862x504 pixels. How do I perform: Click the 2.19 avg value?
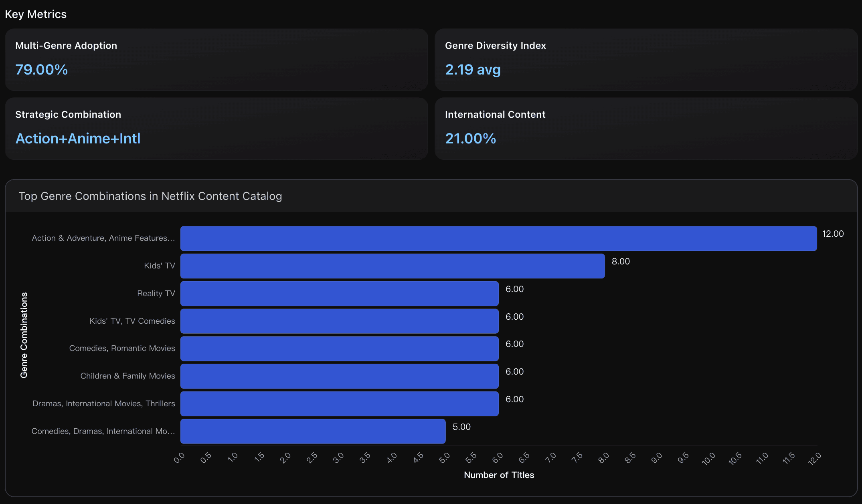473,70
